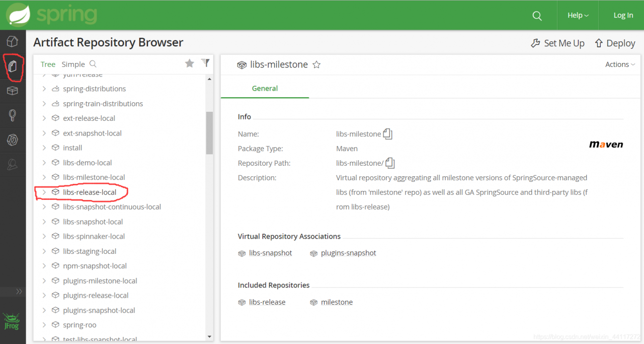The image size is (644, 344).
Task: Click the tree panel vertical scrollbar thumb
Action: (209, 132)
